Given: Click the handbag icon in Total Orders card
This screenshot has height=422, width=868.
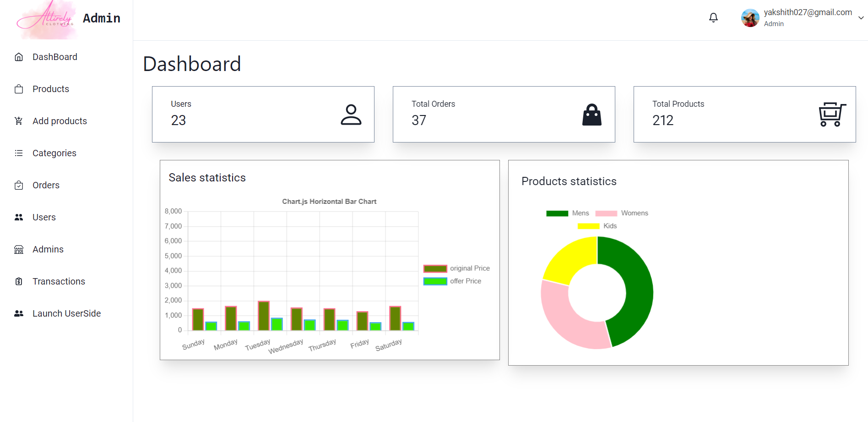Looking at the screenshot, I should point(592,115).
